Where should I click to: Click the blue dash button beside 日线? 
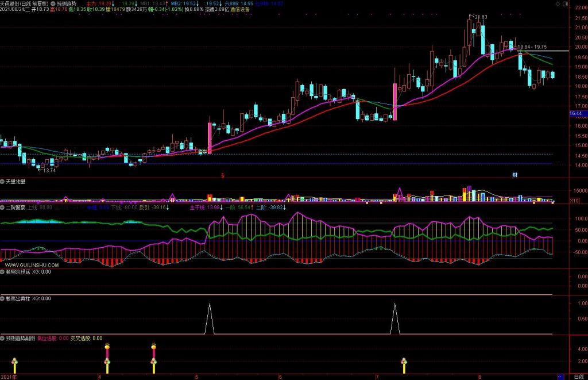(560, 377)
